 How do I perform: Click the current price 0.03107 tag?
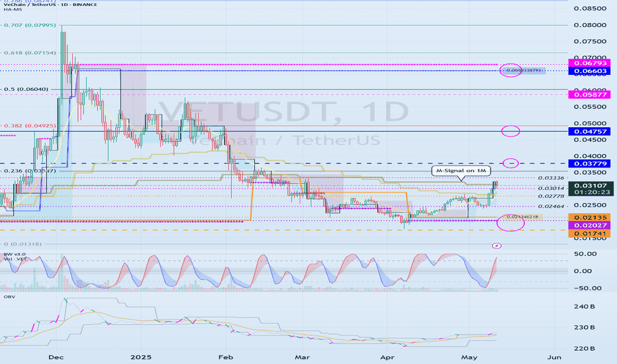pyautogui.click(x=591, y=185)
